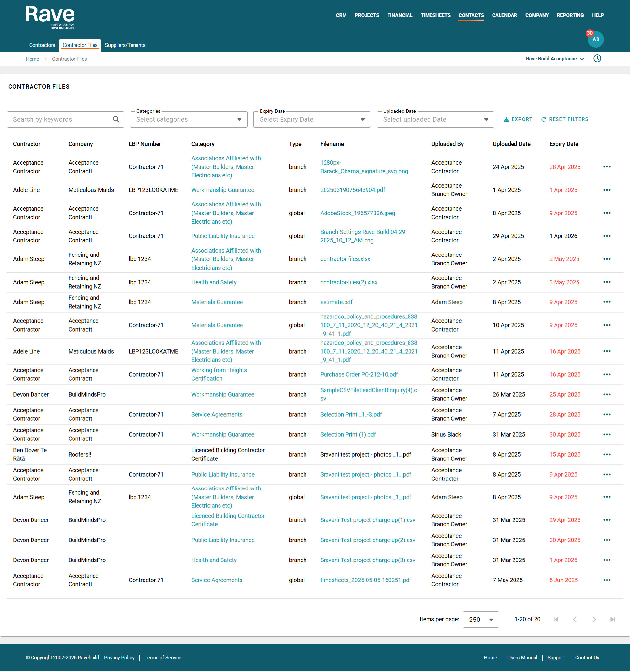Open actions menu for AdobeStock_196577336.jpeg row
This screenshot has height=672, width=630.
(607, 213)
